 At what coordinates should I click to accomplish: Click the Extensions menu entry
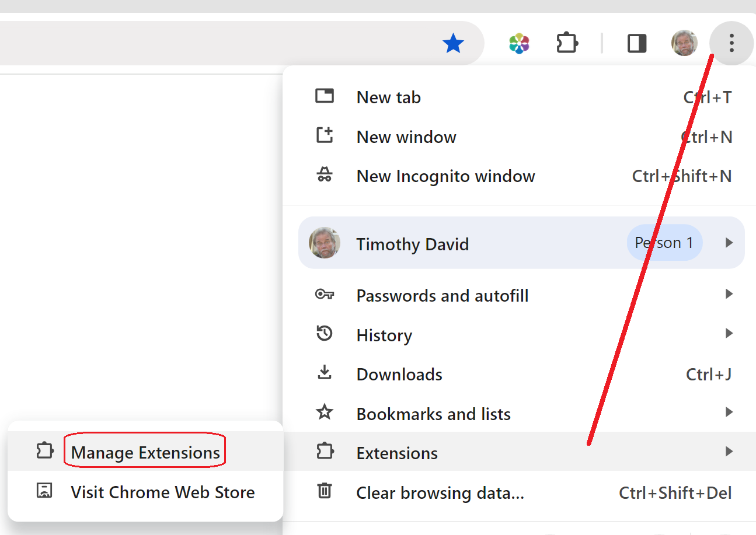[x=397, y=453]
